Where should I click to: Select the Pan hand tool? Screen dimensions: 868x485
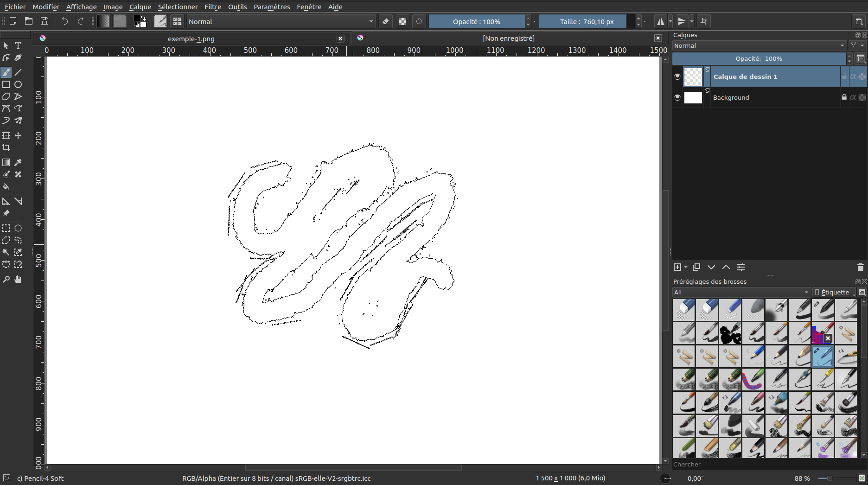pos(18,279)
